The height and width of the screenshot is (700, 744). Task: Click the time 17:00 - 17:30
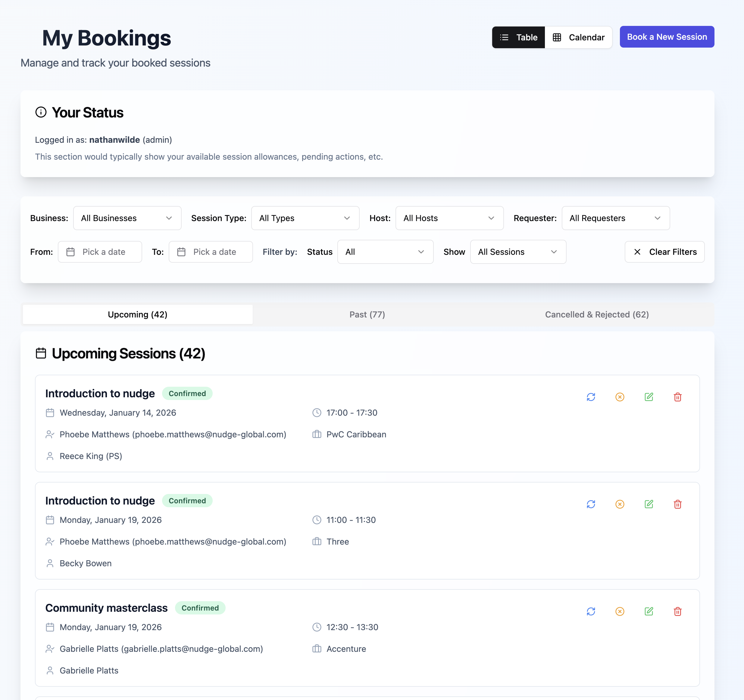(352, 413)
